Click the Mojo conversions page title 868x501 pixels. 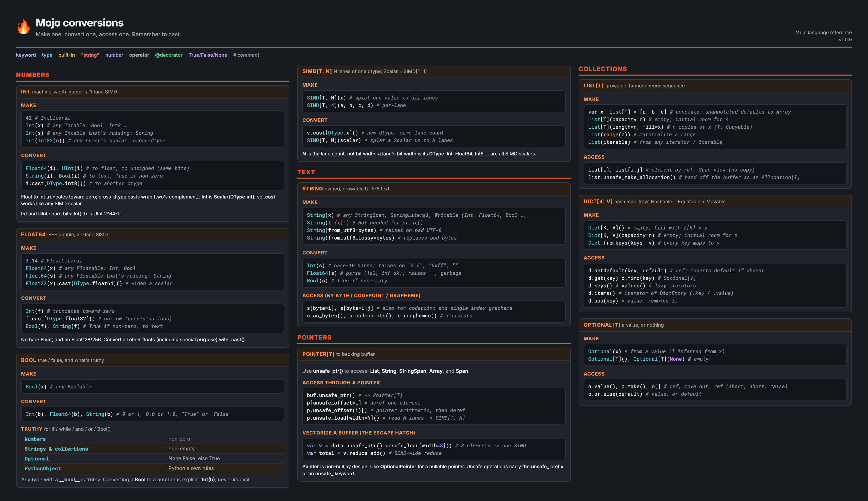click(80, 23)
